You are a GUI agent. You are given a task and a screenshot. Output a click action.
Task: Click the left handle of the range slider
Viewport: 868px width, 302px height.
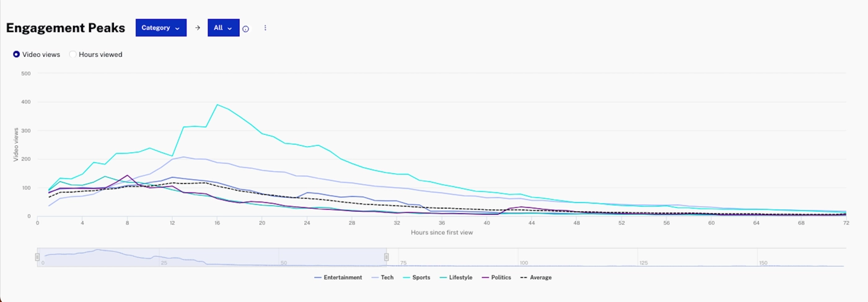tap(37, 257)
